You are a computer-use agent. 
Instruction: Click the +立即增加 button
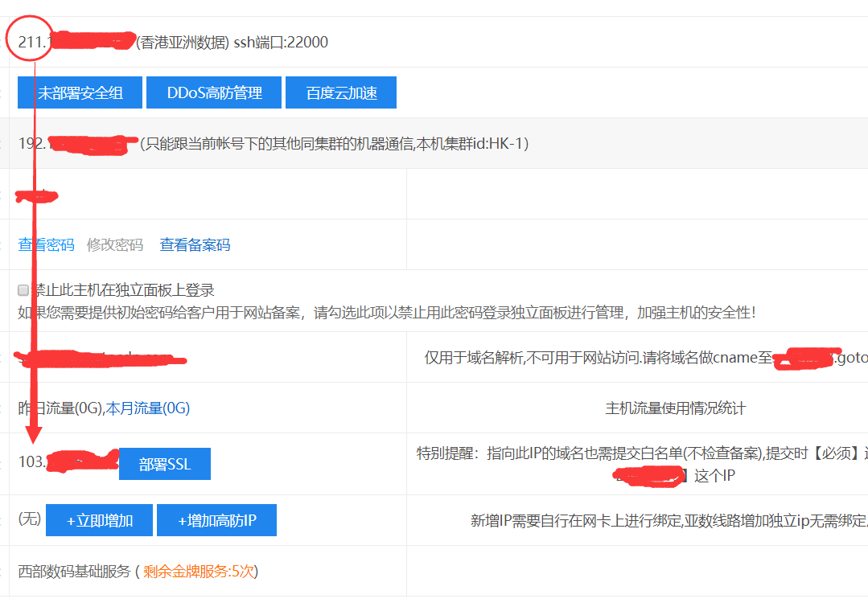pyautogui.click(x=100, y=520)
